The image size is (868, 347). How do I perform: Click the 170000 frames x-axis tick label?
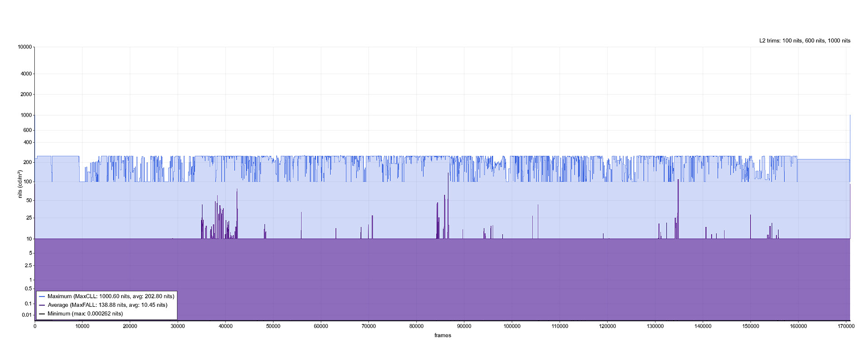[845, 326]
